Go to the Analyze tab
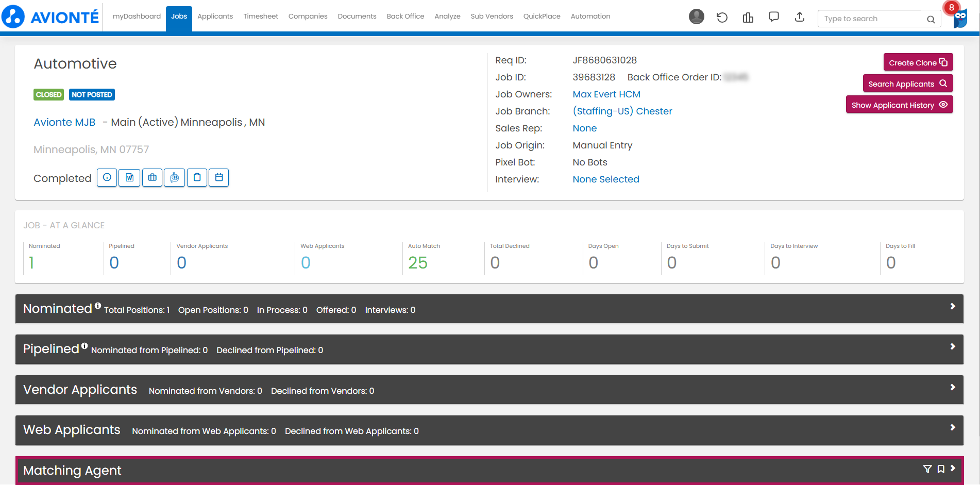980x485 pixels. [447, 16]
